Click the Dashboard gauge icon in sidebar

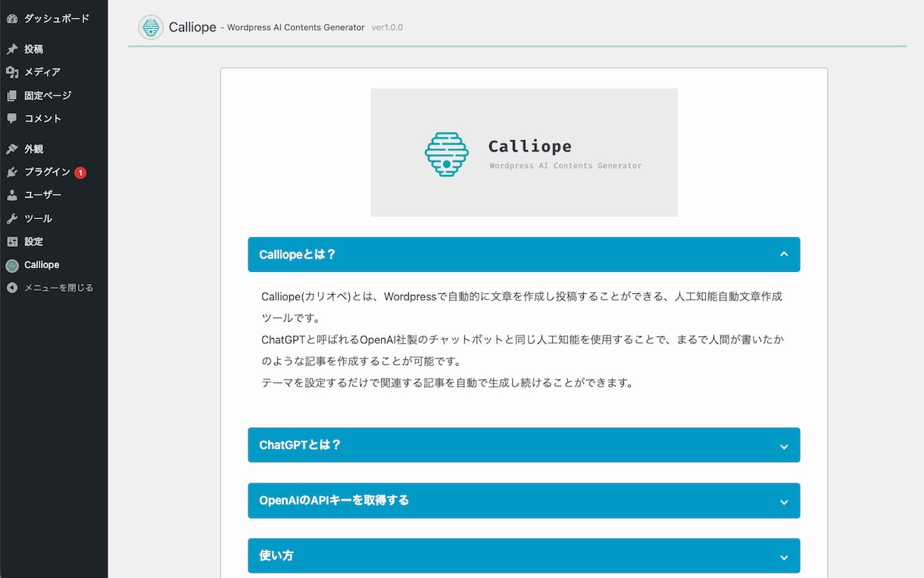(x=12, y=18)
